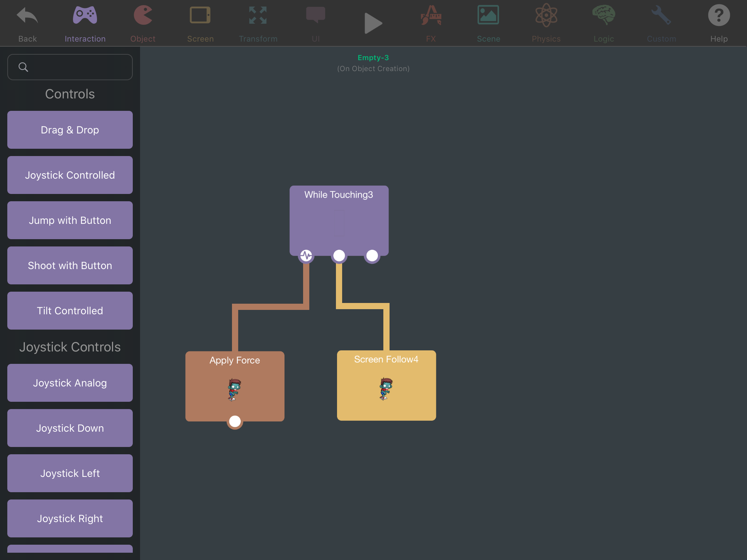Image resolution: width=747 pixels, height=560 pixels.
Task: Click Apply Force node's output connector
Action: 235,421
